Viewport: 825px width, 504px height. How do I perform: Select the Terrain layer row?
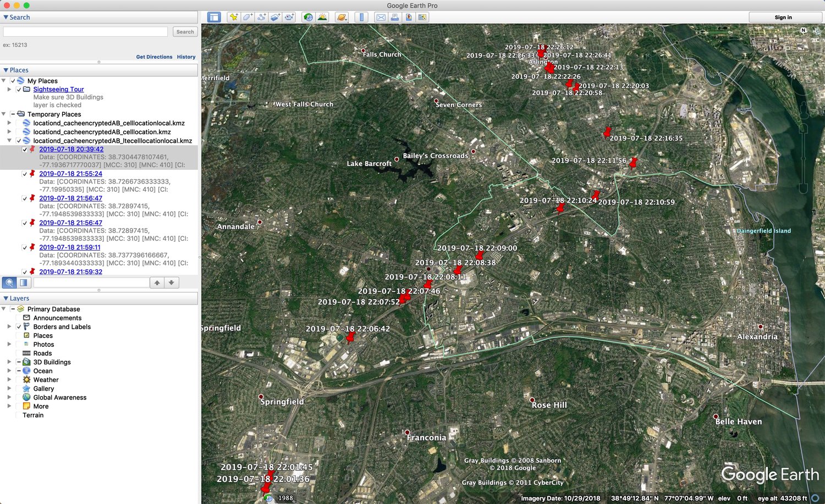(x=33, y=415)
